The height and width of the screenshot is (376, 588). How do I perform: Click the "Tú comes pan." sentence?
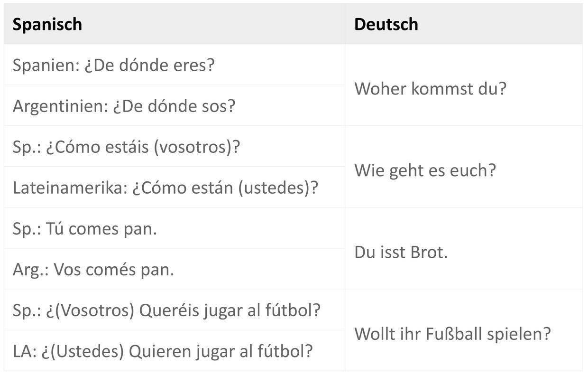pos(101,228)
